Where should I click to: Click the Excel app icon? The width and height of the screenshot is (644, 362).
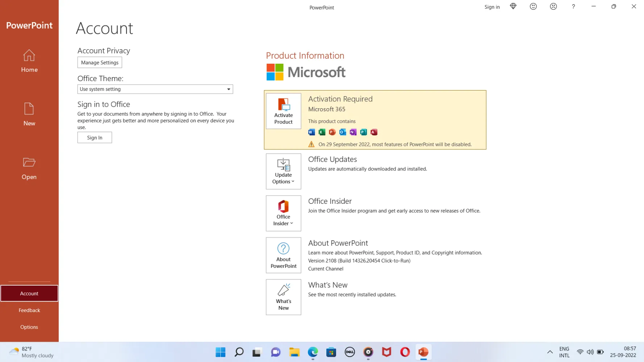click(322, 132)
